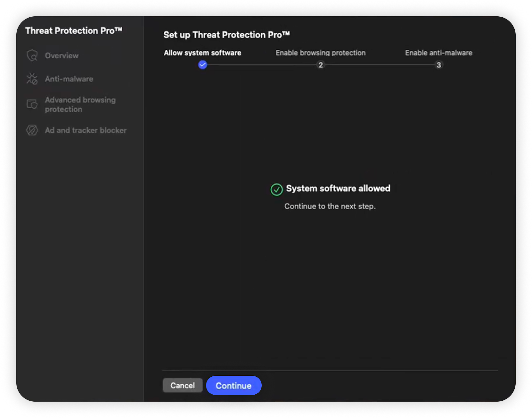This screenshot has width=532, height=418.
Task: Click the Advanced browsing protection icon
Action: click(x=32, y=104)
